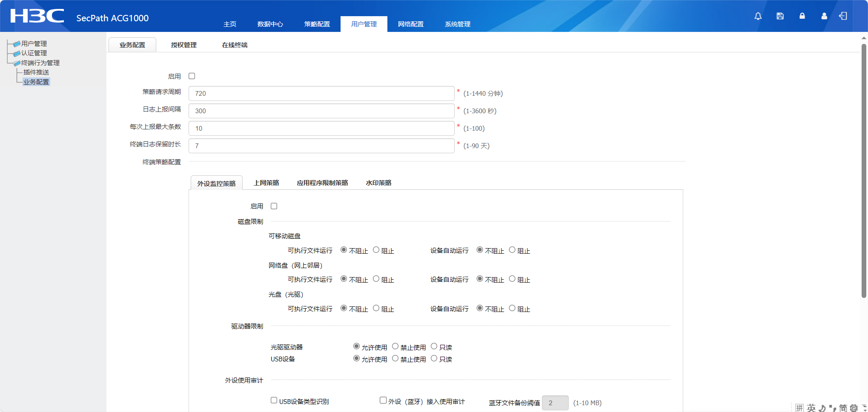The height and width of the screenshot is (412, 868).
Task: Open 插件推送 in the sidebar tree
Action: pyautogui.click(x=36, y=72)
